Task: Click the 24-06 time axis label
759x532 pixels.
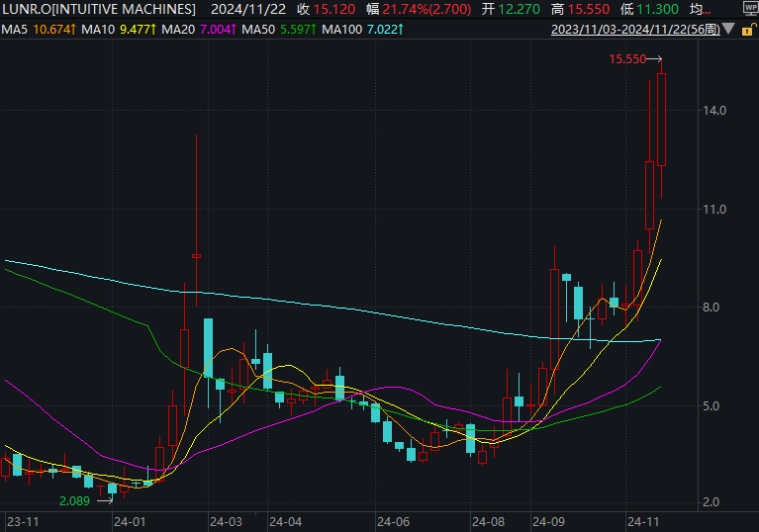Action: tap(394, 521)
